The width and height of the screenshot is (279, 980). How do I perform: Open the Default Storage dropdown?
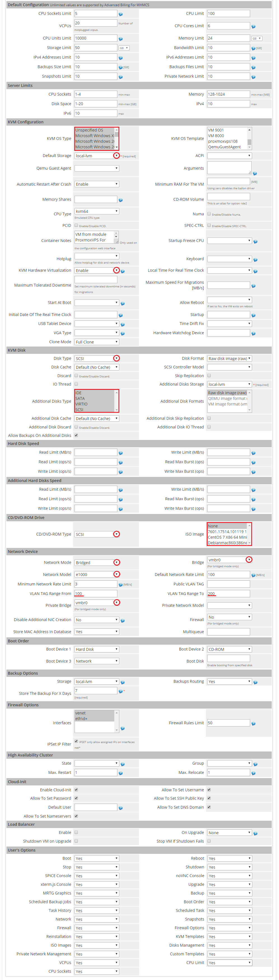click(x=97, y=156)
